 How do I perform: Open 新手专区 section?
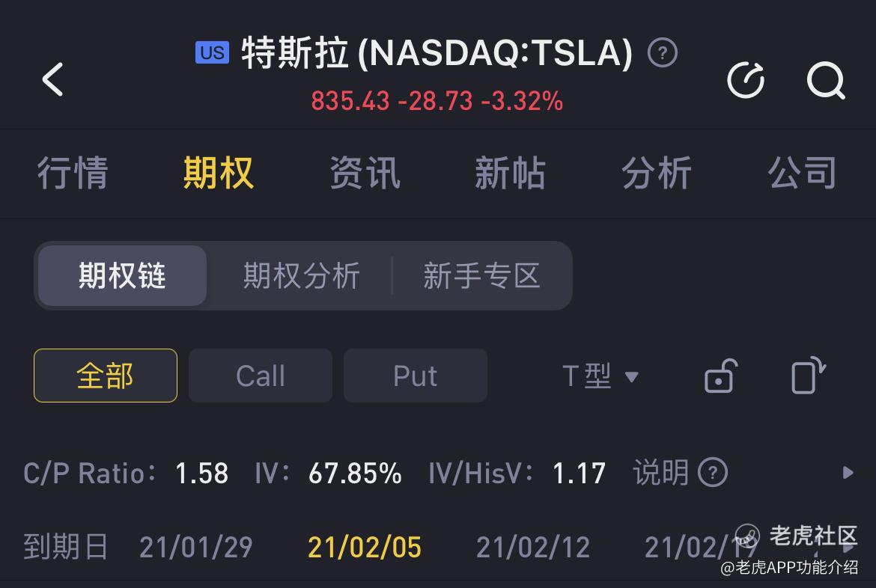[482, 276]
